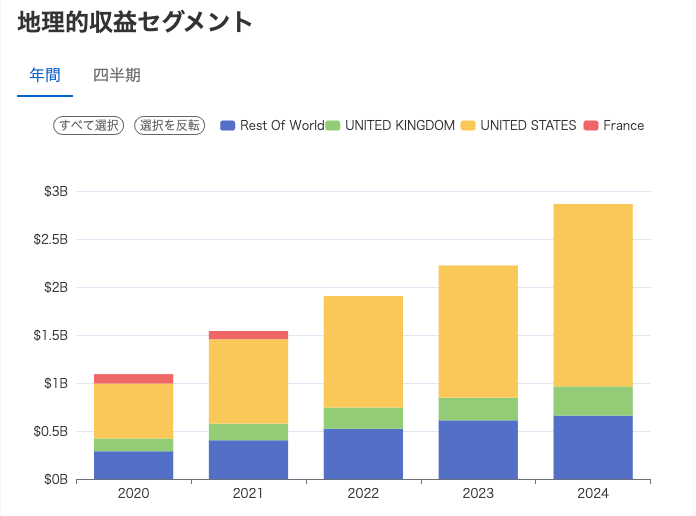The width and height of the screenshot is (696, 516).
Task: Click the すべて選択 button
Action: tap(88, 125)
